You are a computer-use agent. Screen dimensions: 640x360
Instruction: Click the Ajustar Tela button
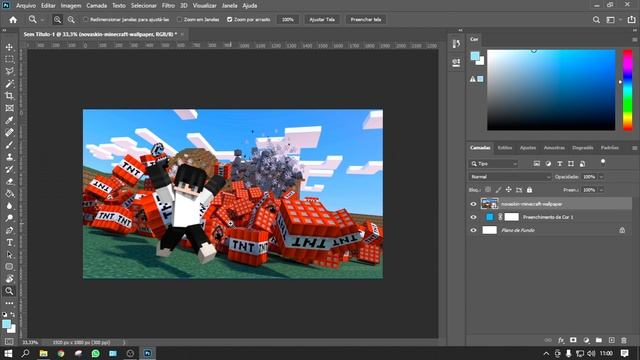[322, 20]
